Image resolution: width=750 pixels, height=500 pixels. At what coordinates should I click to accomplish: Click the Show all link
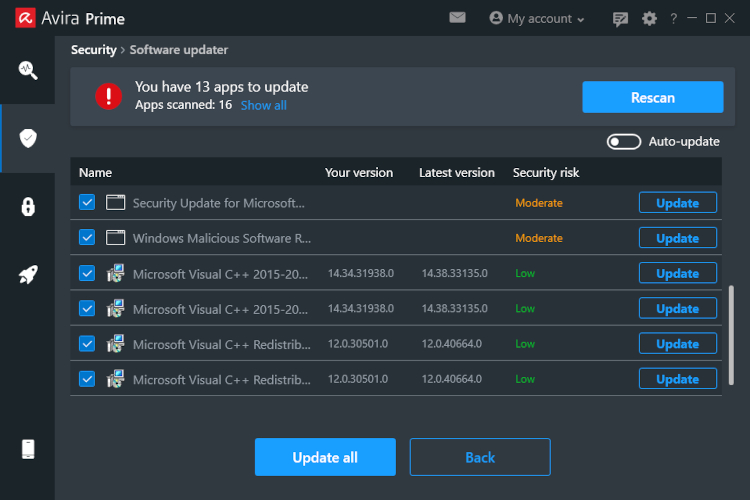(x=263, y=105)
